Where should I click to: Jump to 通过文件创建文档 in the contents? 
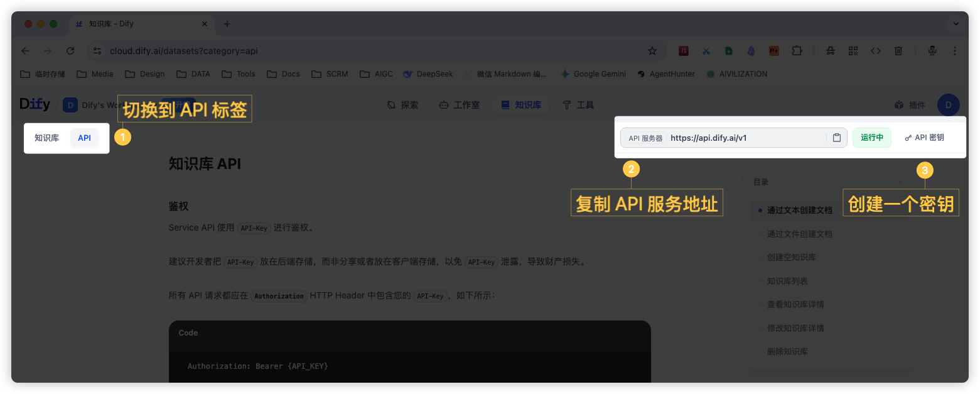tap(800, 234)
